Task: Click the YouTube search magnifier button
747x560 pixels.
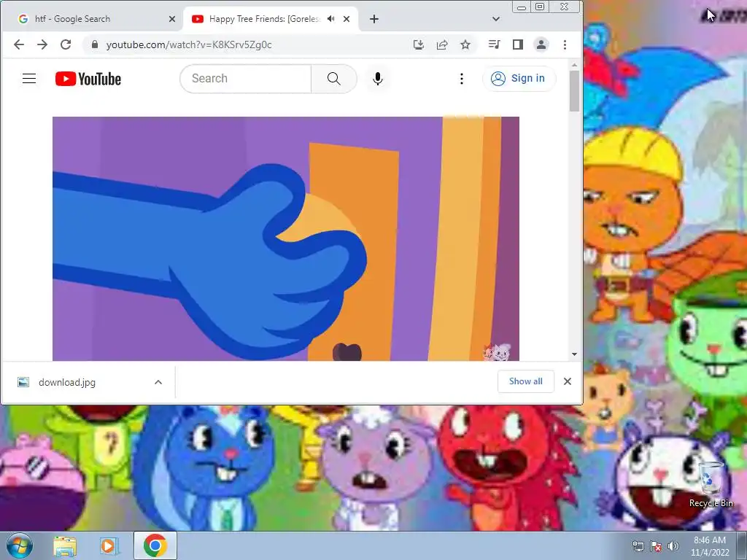Action: point(334,79)
